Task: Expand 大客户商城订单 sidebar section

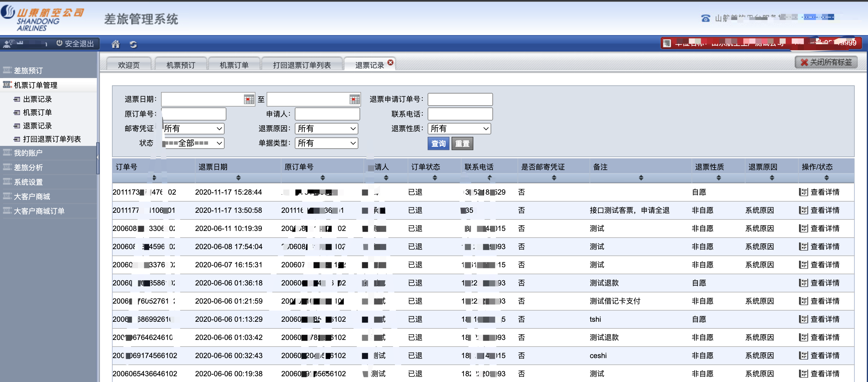Action: click(48, 211)
